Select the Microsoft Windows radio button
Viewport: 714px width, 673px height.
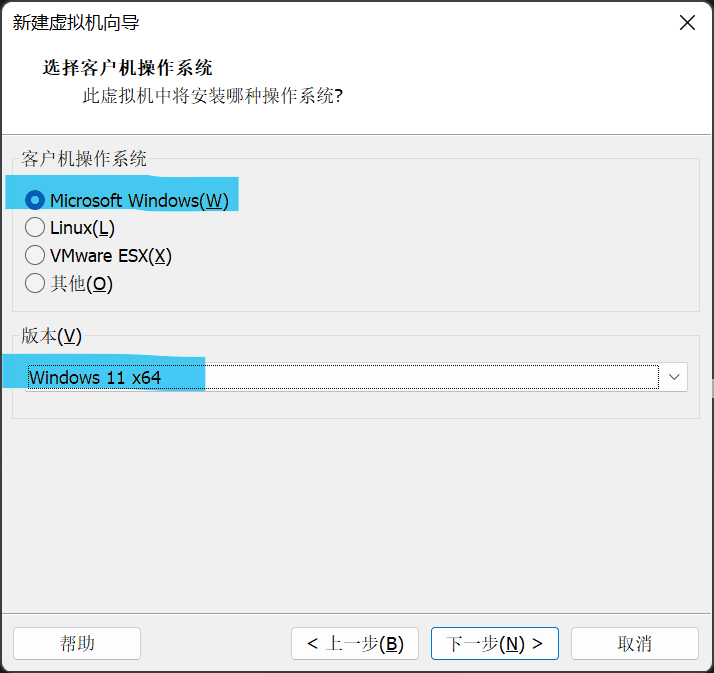click(x=35, y=200)
